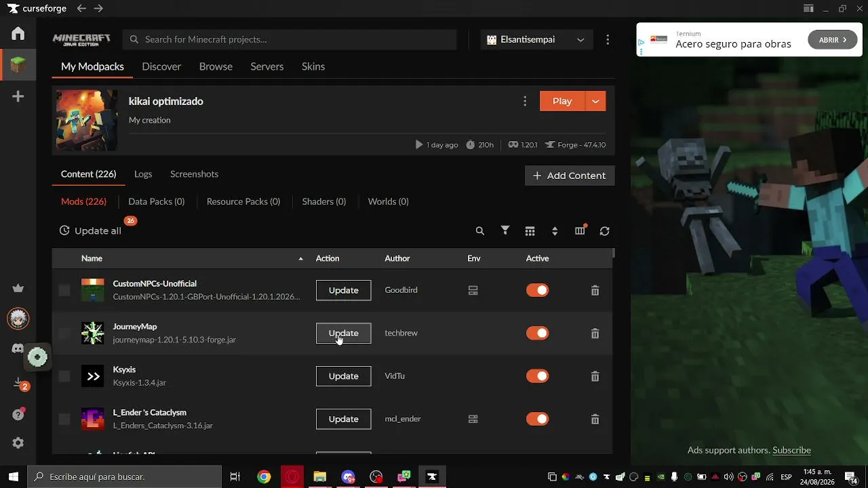Select the Minecraft block icon in the sidebar

click(x=18, y=65)
